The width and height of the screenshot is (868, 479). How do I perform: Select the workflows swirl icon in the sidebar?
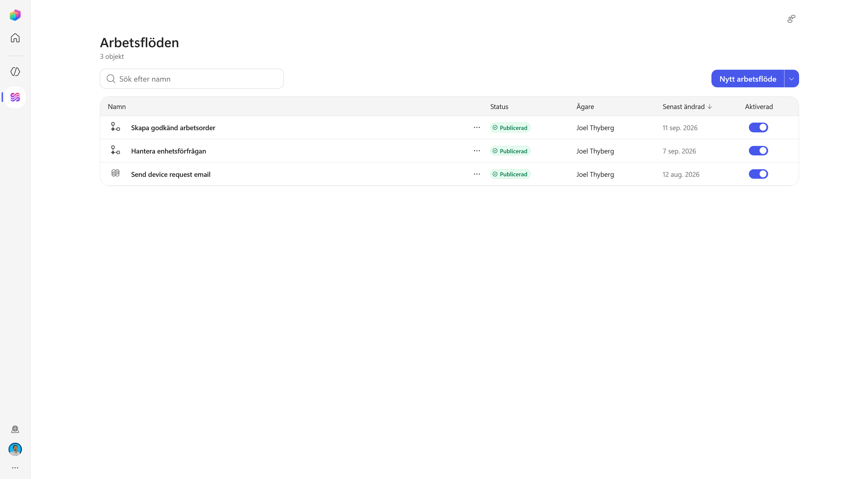pyautogui.click(x=15, y=97)
